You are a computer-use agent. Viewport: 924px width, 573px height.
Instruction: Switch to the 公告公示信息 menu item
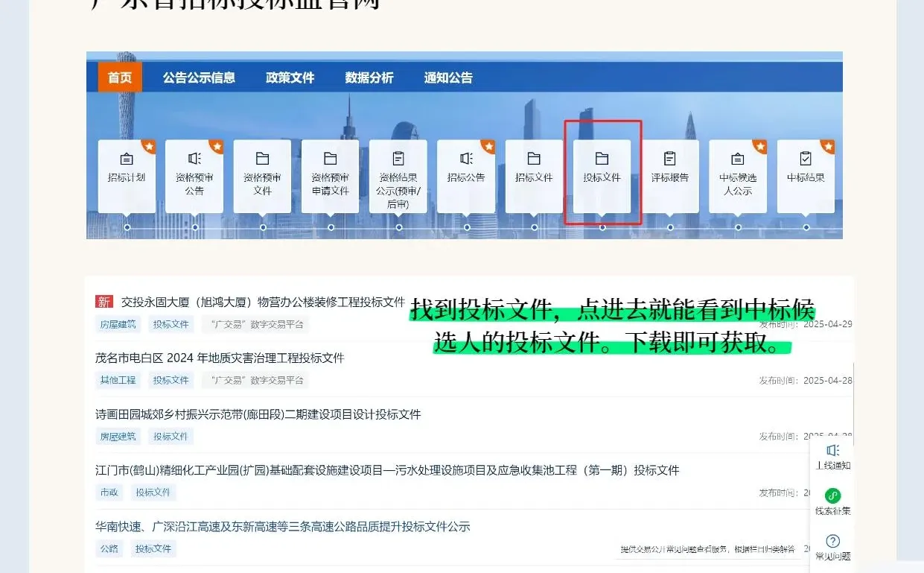(x=199, y=77)
